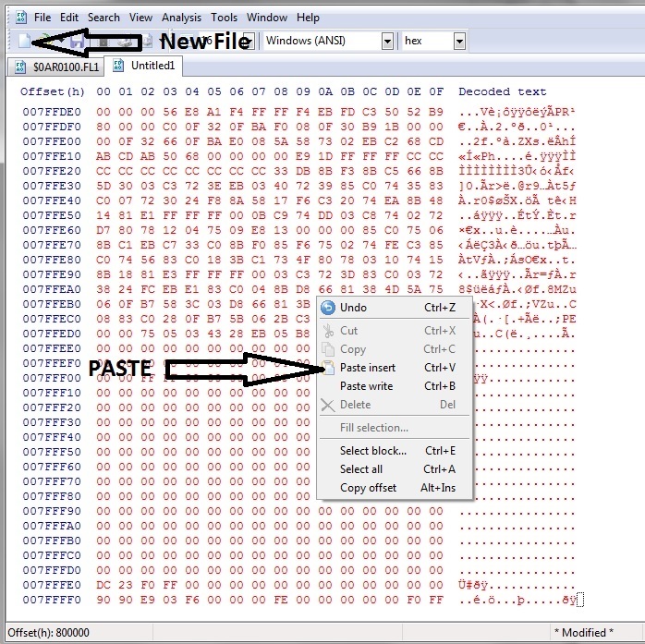
Task: Choose Select block... in the context menu
Action: (x=395, y=451)
